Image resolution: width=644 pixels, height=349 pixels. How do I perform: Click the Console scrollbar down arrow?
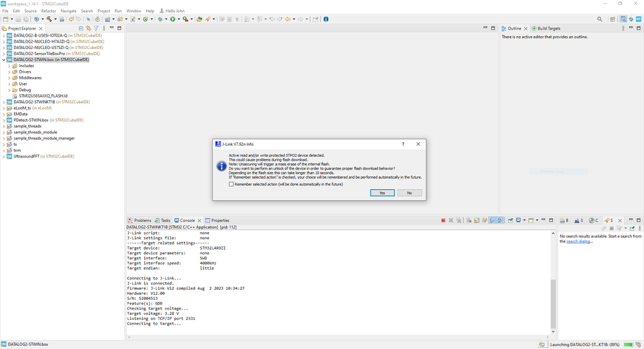553,332
